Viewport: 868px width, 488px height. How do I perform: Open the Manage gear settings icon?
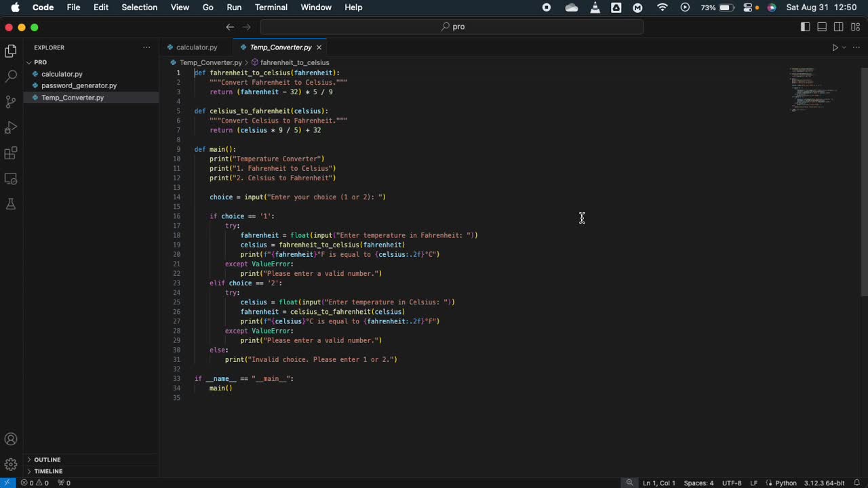click(x=11, y=464)
